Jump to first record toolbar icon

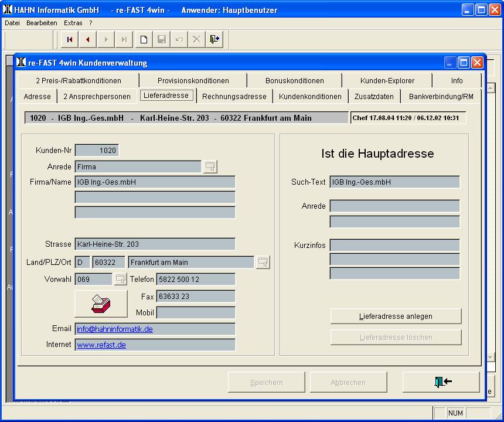(x=70, y=39)
